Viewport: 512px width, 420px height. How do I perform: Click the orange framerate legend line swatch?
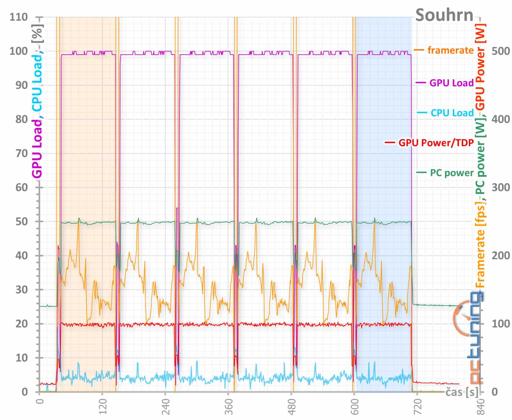coord(419,50)
